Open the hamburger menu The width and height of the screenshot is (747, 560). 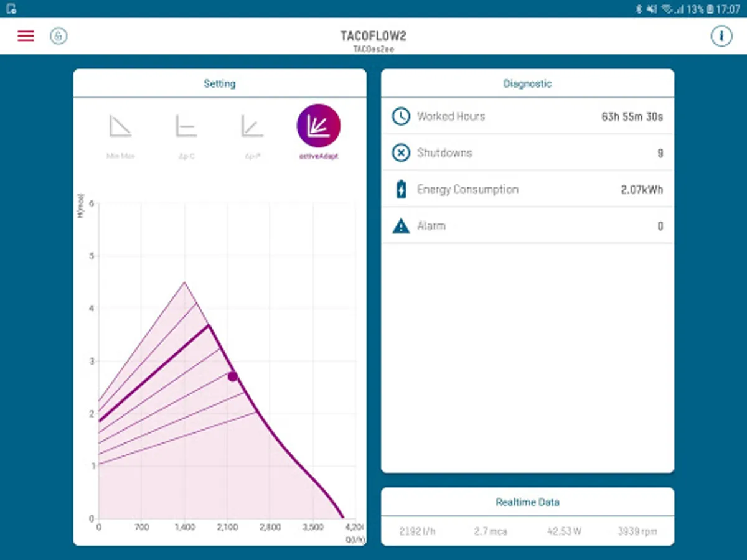[26, 36]
